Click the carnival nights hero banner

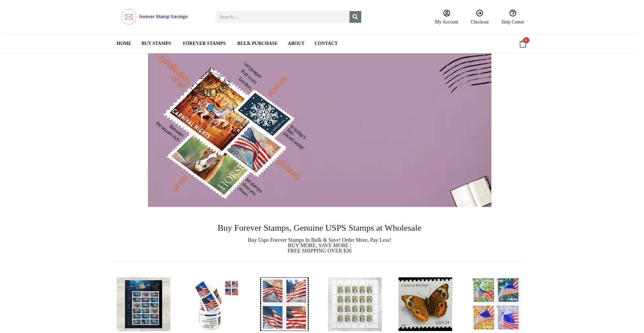(x=320, y=130)
